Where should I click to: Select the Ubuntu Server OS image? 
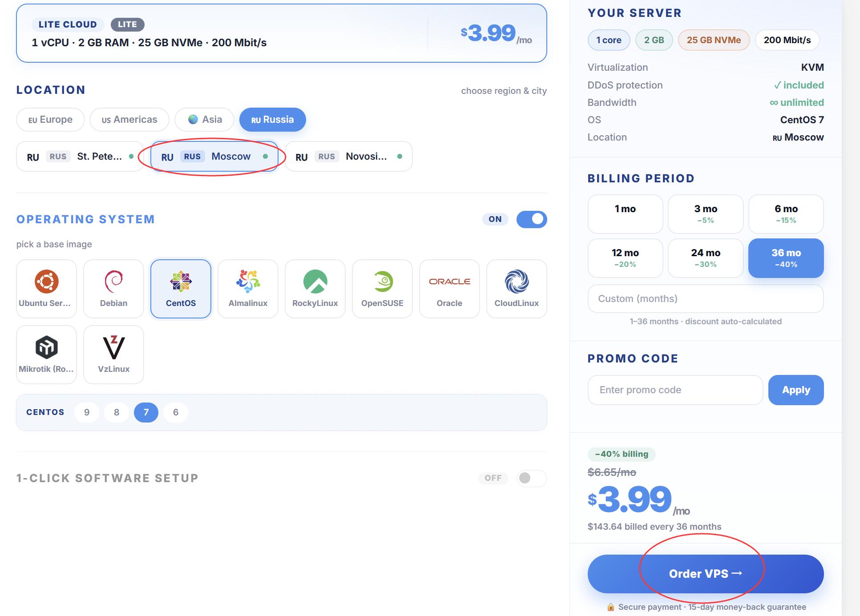[x=46, y=289]
